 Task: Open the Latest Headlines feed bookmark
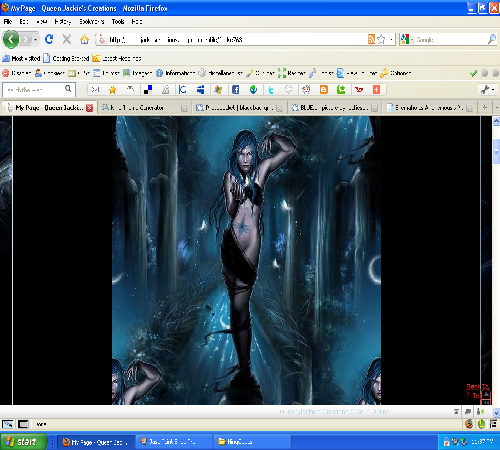coord(117,58)
